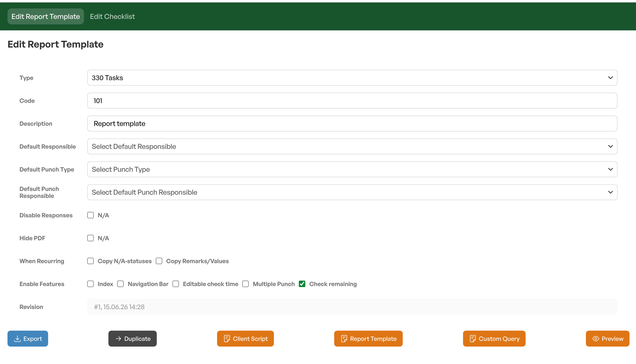Click the Enable Features label
This screenshot has width=636, height=364.
[42, 284]
